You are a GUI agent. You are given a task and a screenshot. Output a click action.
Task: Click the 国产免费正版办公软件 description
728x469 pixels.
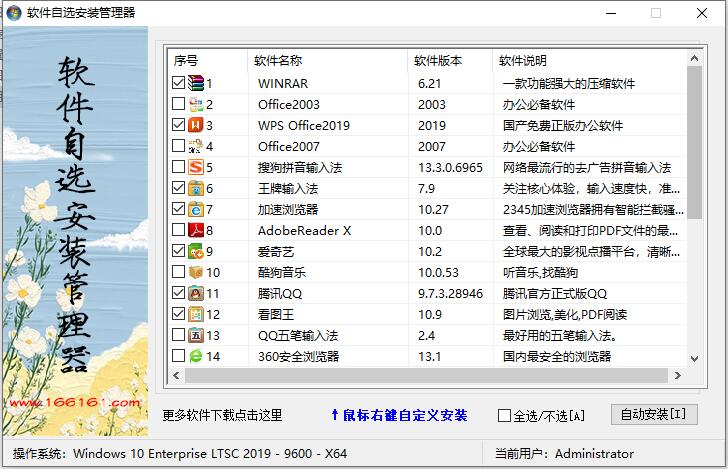pyautogui.click(x=563, y=125)
